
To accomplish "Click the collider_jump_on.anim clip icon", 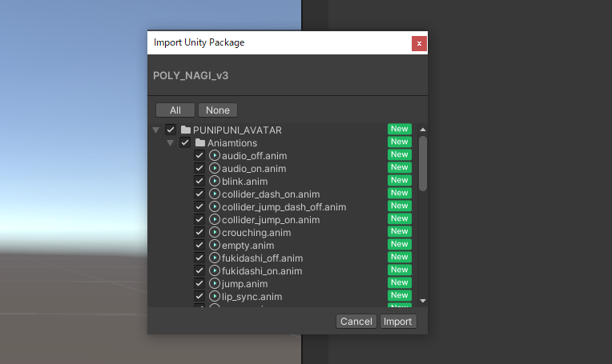I will point(214,219).
